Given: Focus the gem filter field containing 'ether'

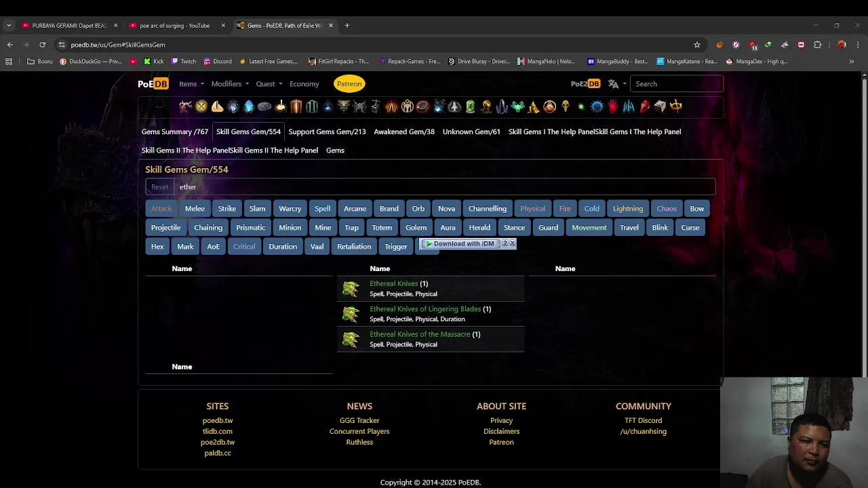Looking at the screenshot, I should (444, 187).
